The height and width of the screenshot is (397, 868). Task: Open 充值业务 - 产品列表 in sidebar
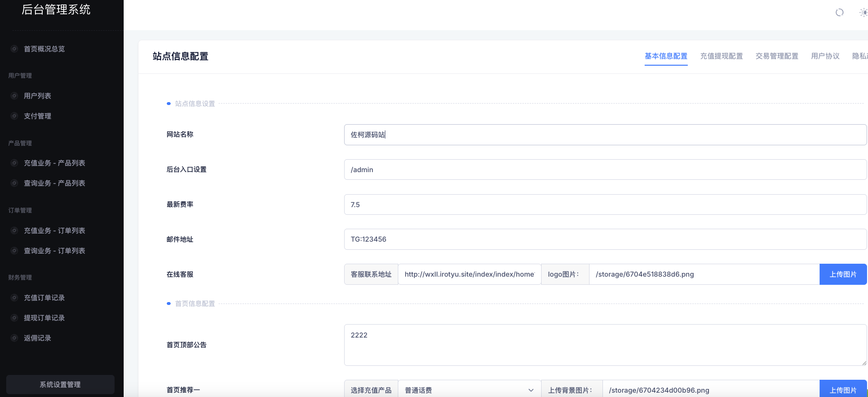[54, 163]
